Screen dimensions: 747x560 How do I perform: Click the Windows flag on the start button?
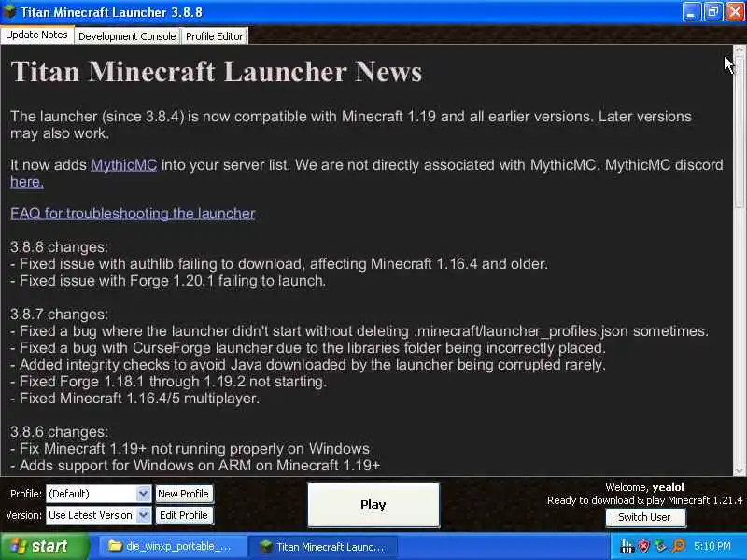click(18, 546)
